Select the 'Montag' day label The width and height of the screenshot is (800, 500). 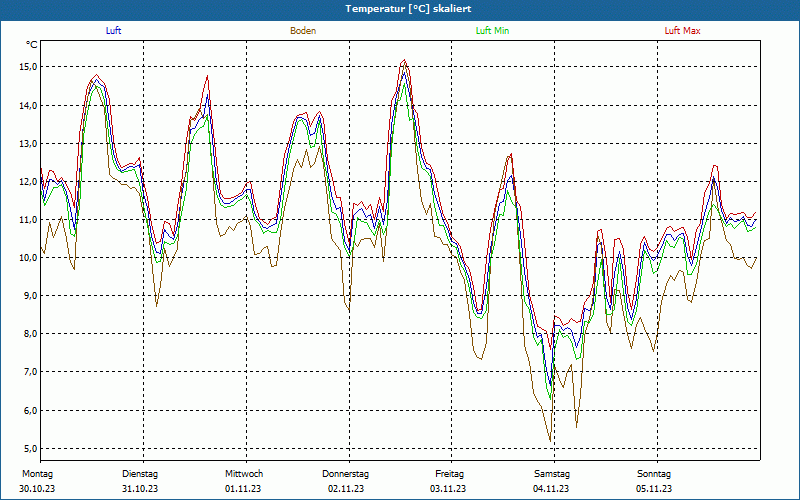(37, 474)
